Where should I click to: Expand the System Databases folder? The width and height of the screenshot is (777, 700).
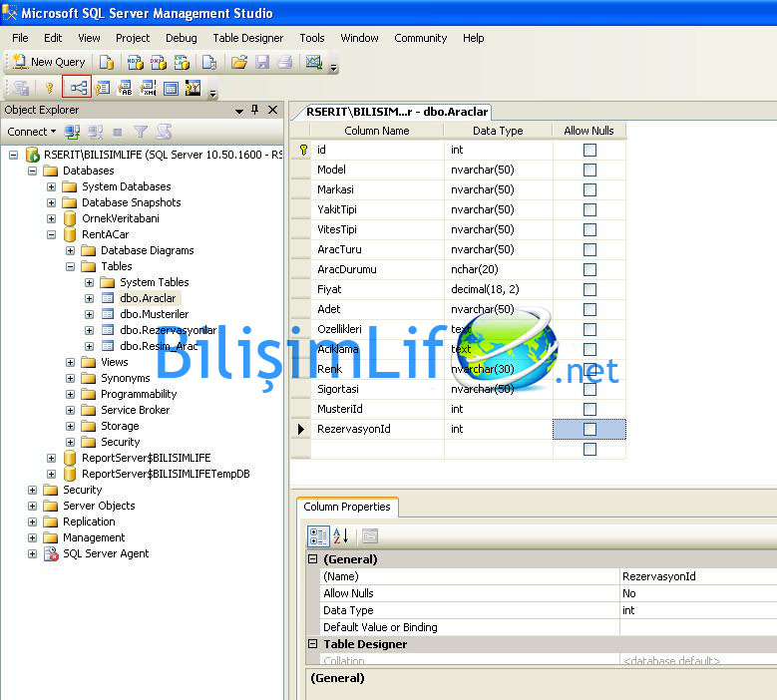pos(52,186)
